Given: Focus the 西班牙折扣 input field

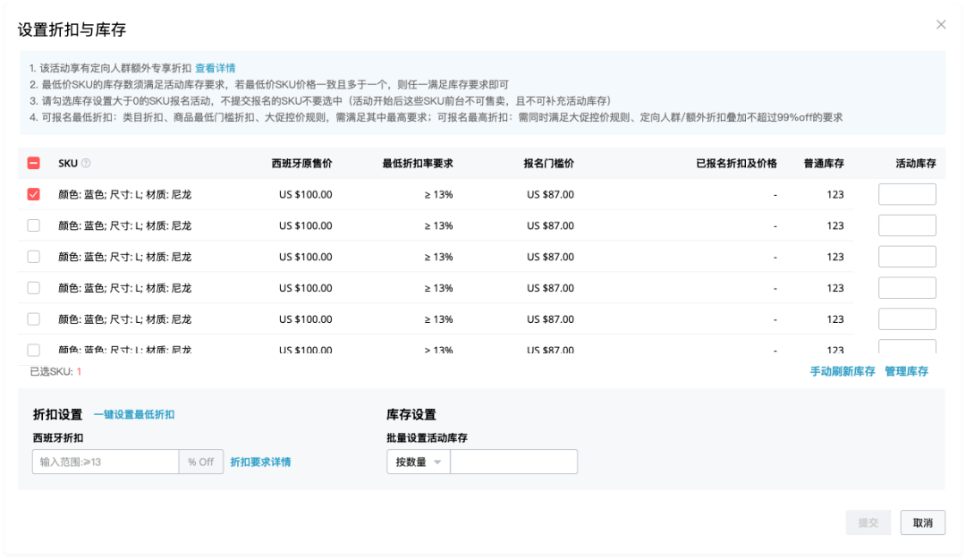Looking at the screenshot, I should click(x=106, y=462).
